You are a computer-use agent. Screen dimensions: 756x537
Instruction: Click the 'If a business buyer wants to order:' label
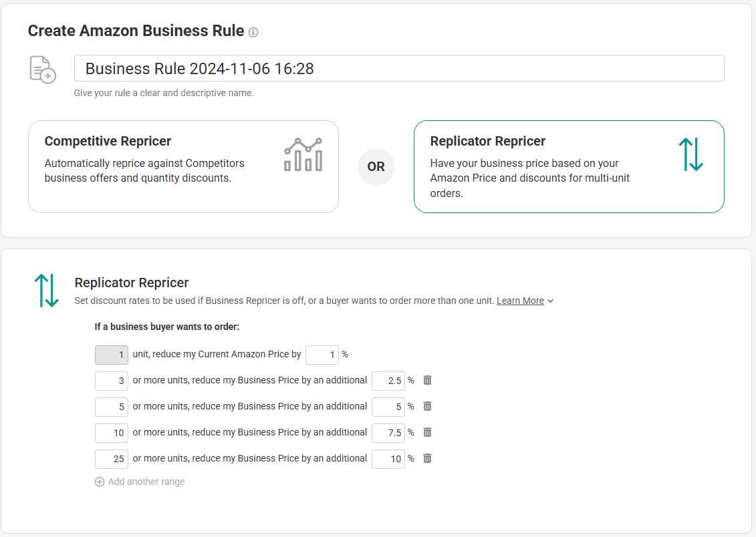pyautogui.click(x=167, y=327)
